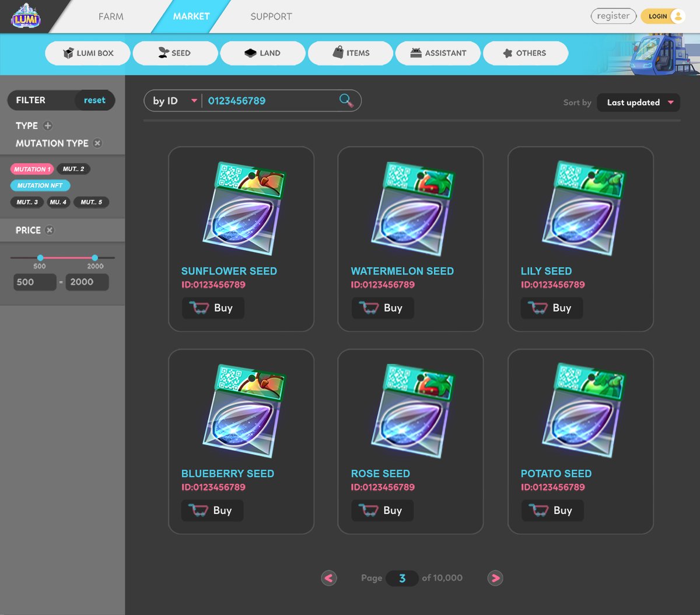Click the POTATO SEED title

coord(556,474)
